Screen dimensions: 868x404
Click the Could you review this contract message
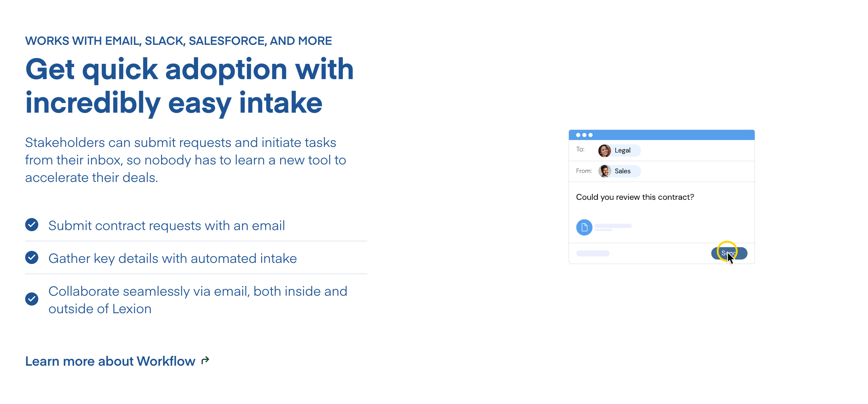tap(635, 197)
